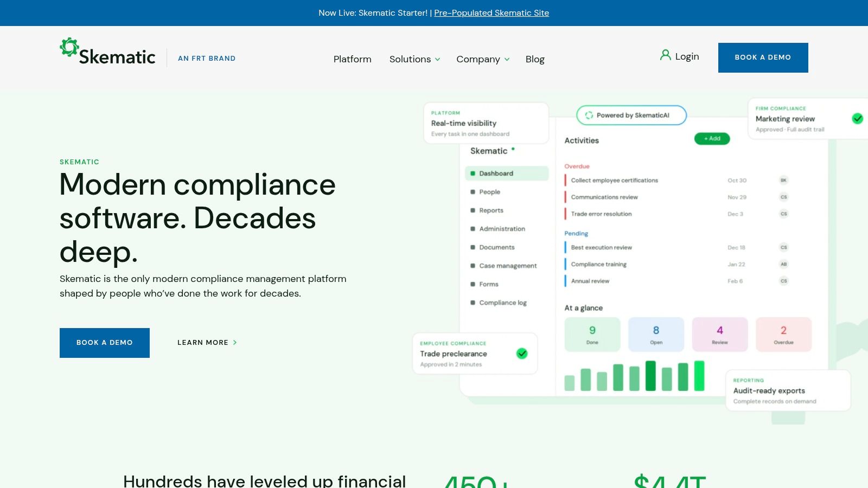Viewport: 868px width, 488px height.
Task: Click the 'Audit-ready exports' reporting card
Action: [788, 390]
